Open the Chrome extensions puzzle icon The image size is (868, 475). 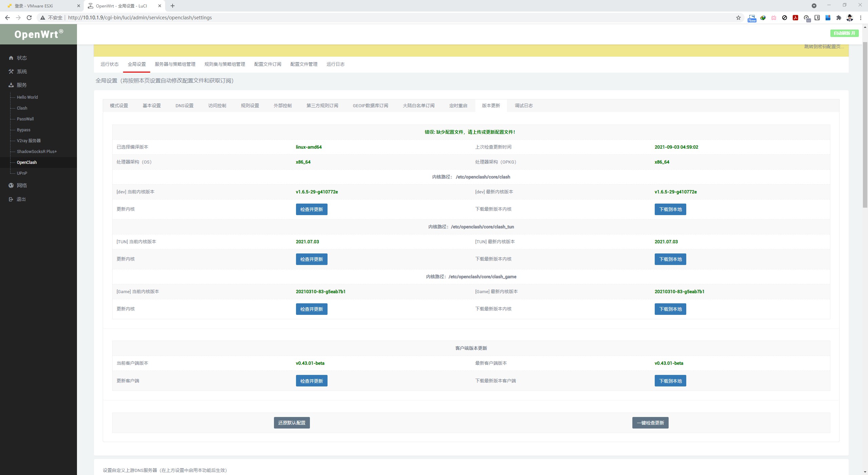pyautogui.click(x=839, y=18)
